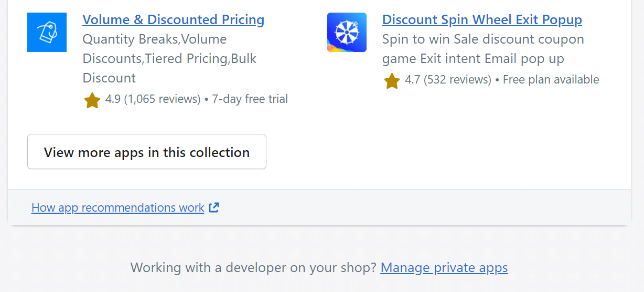The width and height of the screenshot is (644, 292).
Task: Click the Working with a developer text
Action: 253,268
